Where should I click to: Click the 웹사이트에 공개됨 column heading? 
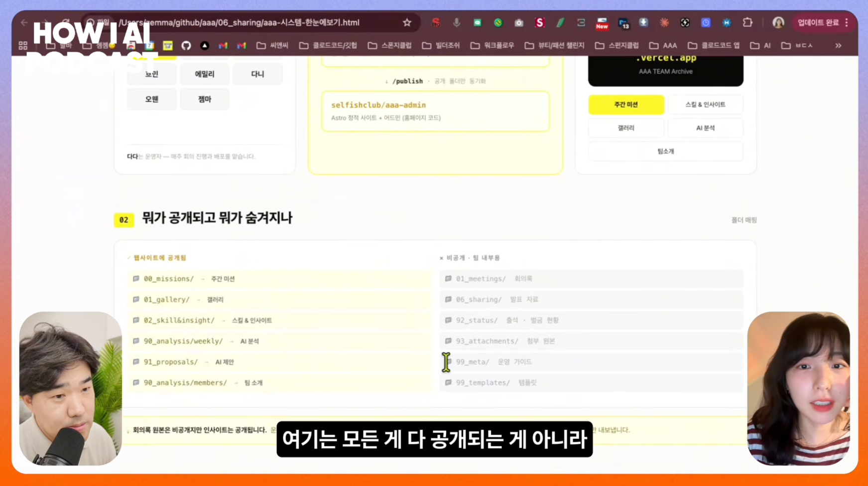click(160, 258)
